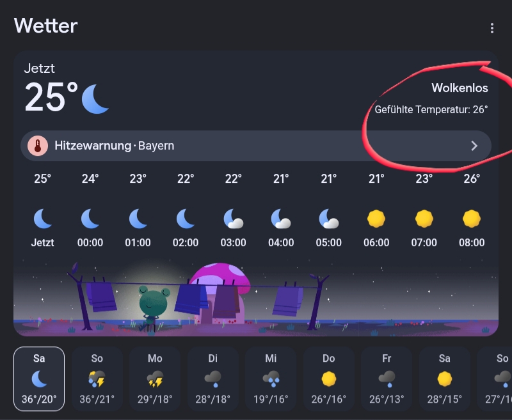Click the 24° temperature above 00:00
Viewport: 512px width, 420px height.
[x=90, y=179]
